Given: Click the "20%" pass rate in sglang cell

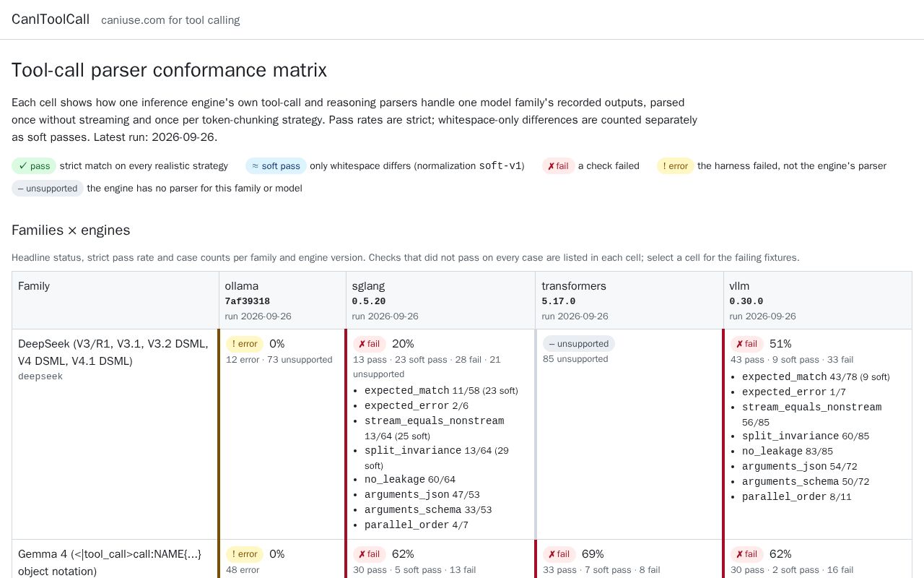Looking at the screenshot, I should 403,344.
